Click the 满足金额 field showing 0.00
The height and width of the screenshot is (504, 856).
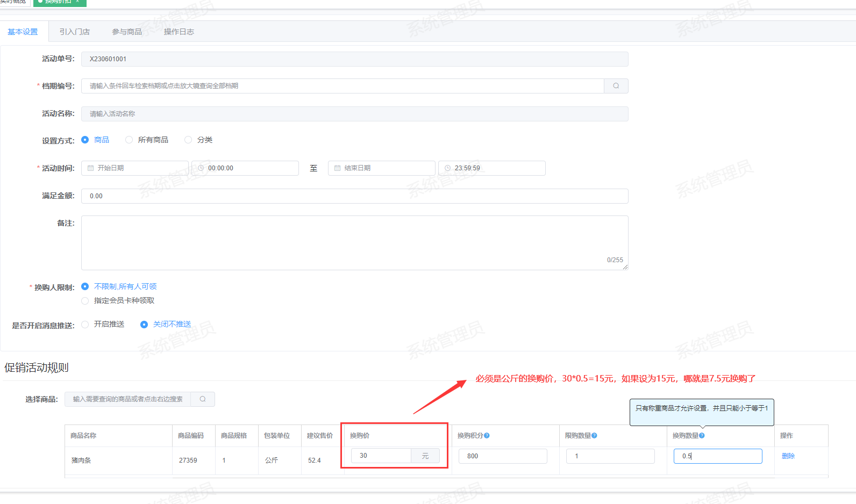(355, 196)
